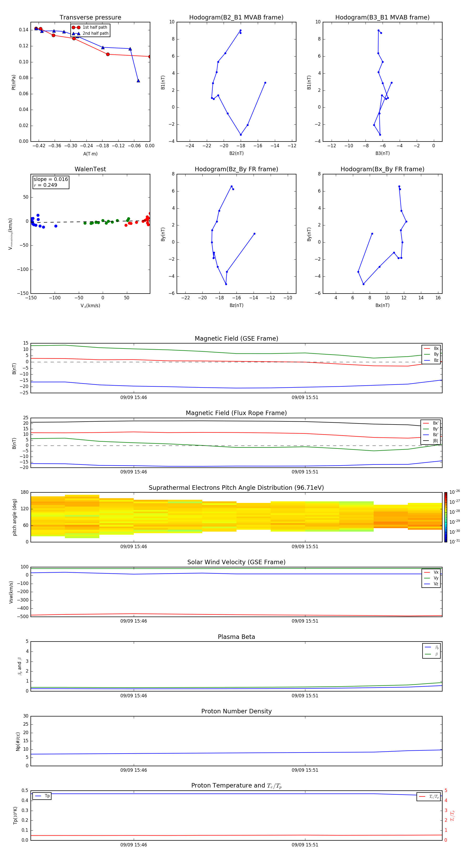This screenshot has height=868, width=473.
Task: Select the 'Te/Tp' legend entry
Action: click(x=429, y=796)
